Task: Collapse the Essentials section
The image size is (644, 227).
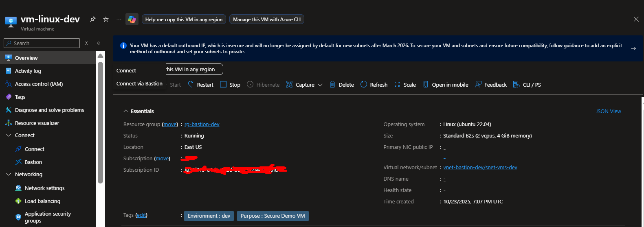Action: click(x=126, y=111)
